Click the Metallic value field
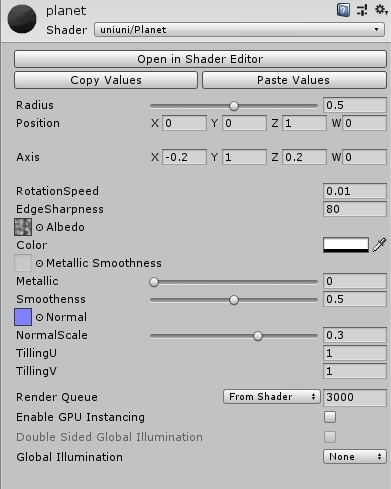391x489 pixels. click(x=355, y=281)
